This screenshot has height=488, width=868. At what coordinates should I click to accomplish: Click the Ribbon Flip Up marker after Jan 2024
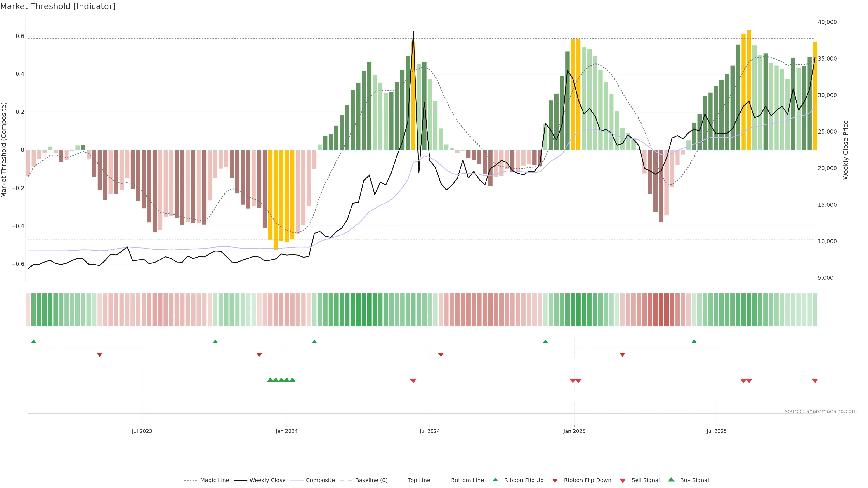(314, 342)
